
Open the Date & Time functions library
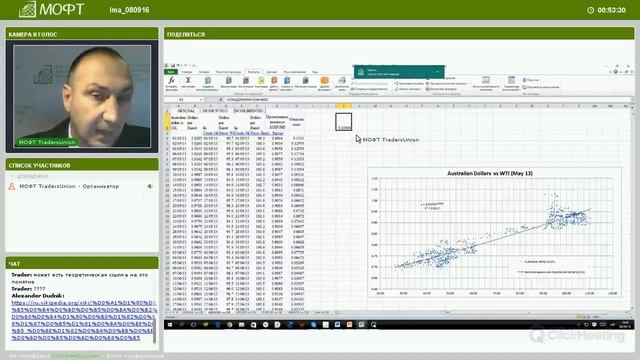pyautogui.click(x=274, y=82)
